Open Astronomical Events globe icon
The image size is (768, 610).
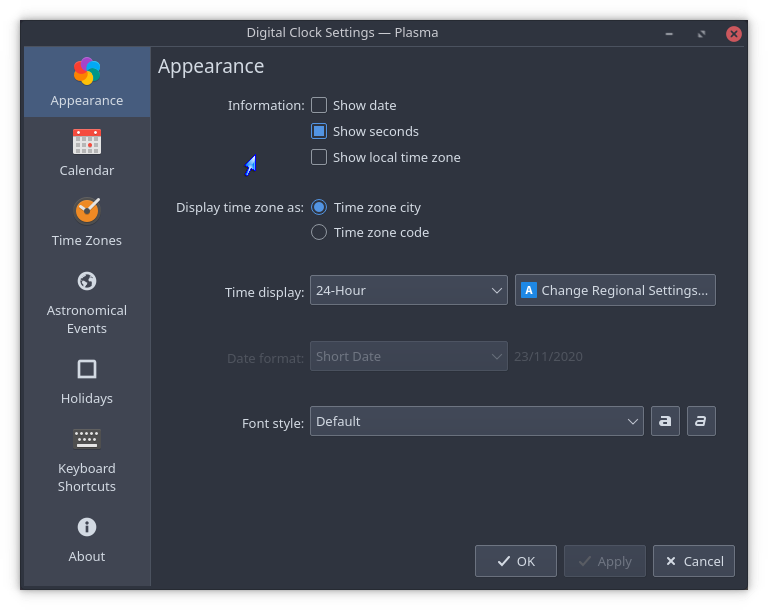pyautogui.click(x=87, y=281)
